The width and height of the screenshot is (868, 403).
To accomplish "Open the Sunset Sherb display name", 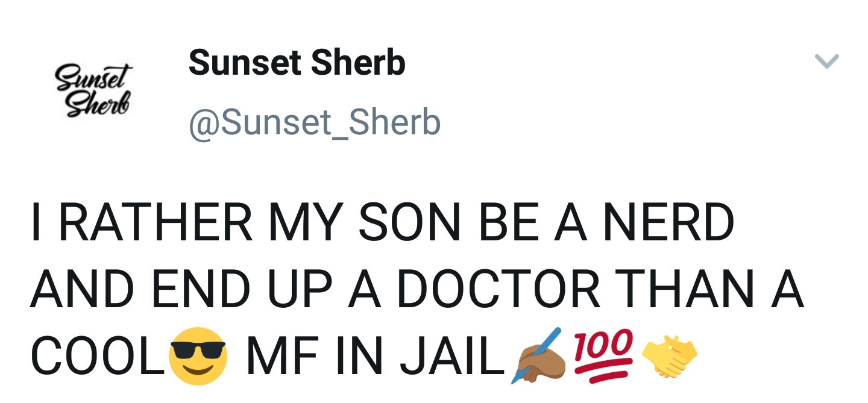I will (297, 62).
